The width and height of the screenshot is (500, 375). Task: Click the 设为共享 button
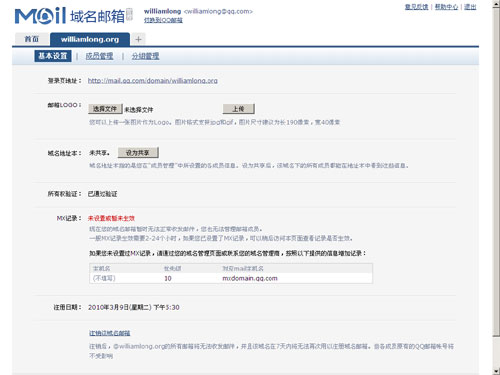tap(138, 153)
